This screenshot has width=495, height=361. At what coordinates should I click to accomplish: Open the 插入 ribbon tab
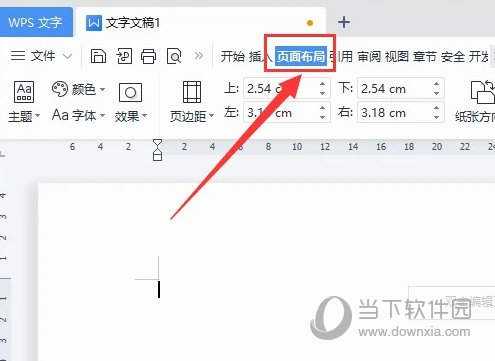260,56
